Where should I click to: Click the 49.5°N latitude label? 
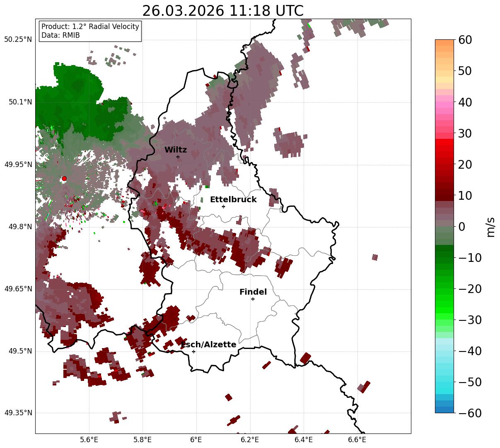20,351
